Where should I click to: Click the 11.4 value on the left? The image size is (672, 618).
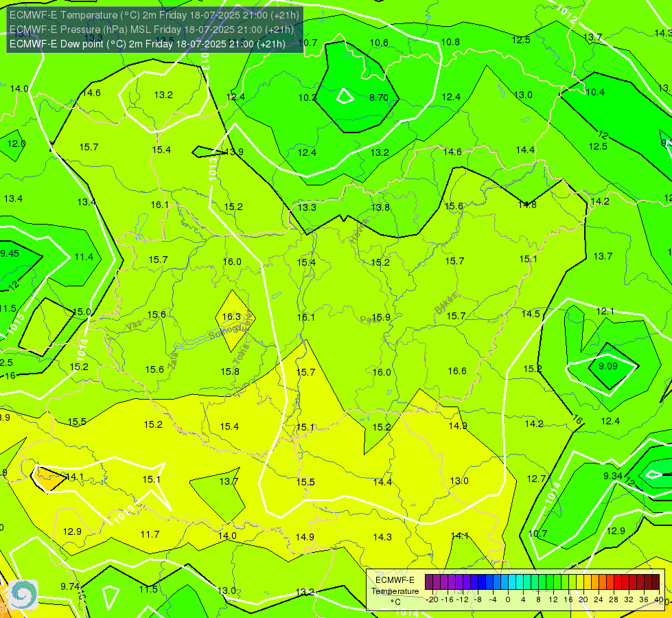tap(84, 257)
